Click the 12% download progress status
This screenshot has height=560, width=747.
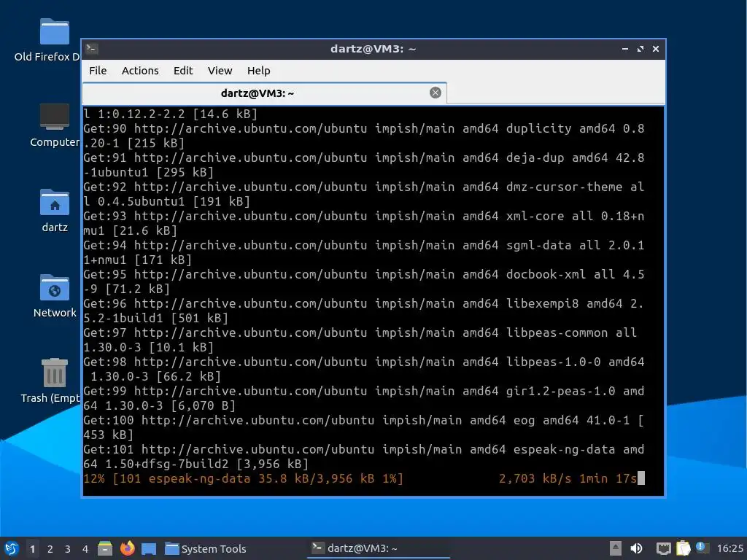(x=244, y=478)
